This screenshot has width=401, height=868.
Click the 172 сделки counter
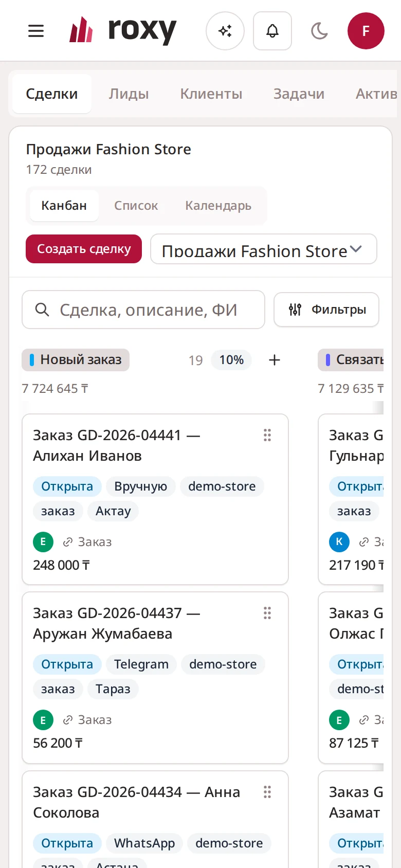(x=59, y=170)
